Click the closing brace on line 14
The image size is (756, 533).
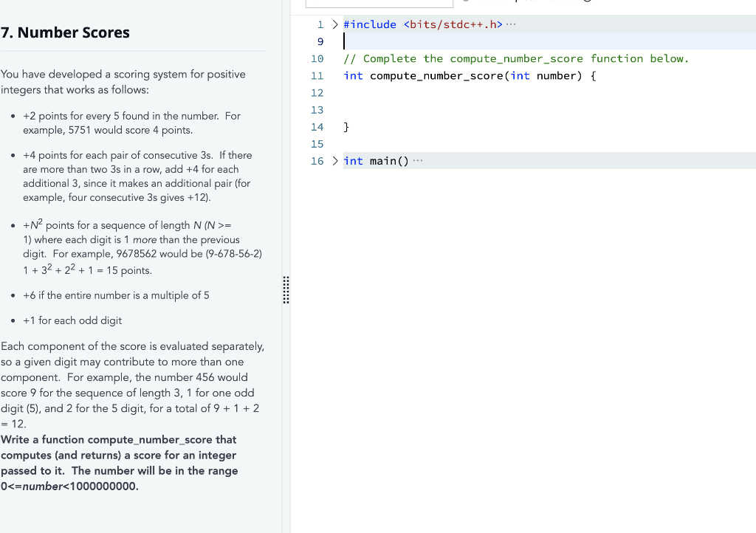(346, 127)
